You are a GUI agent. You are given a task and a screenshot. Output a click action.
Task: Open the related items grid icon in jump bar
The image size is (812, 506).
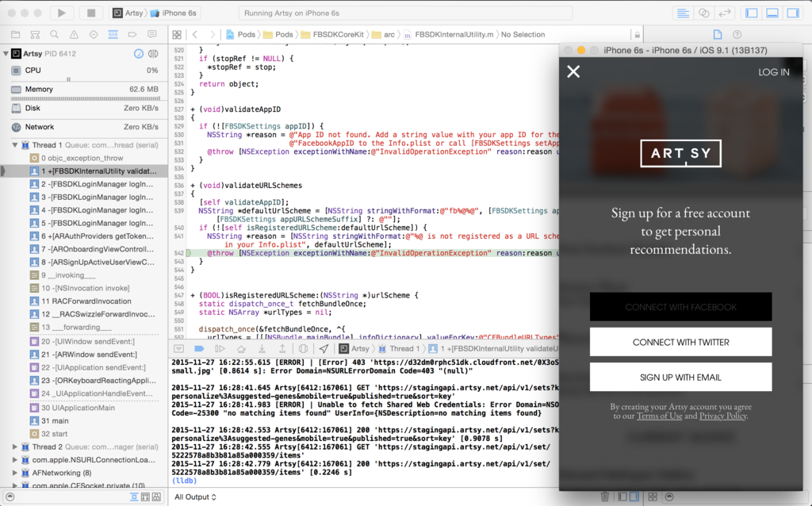[x=177, y=35]
